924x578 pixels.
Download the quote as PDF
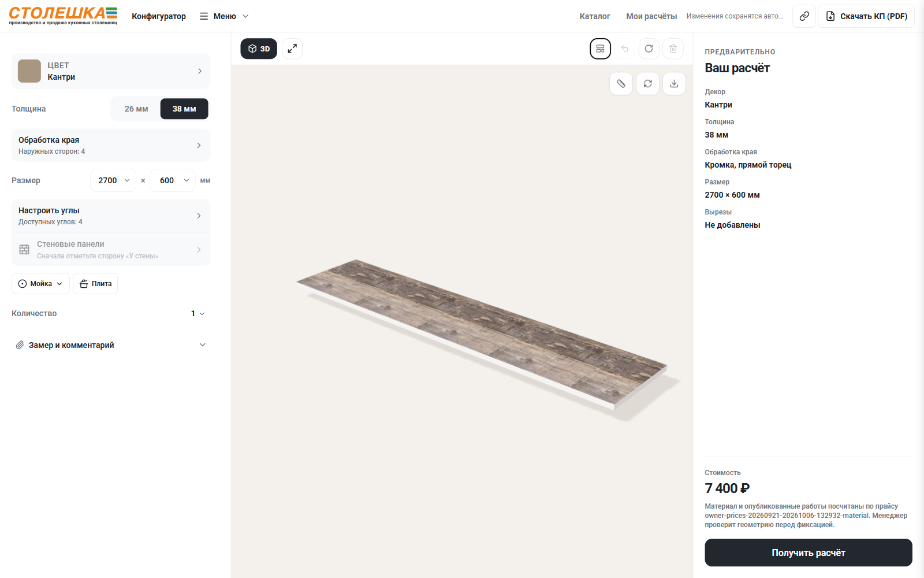tap(866, 16)
